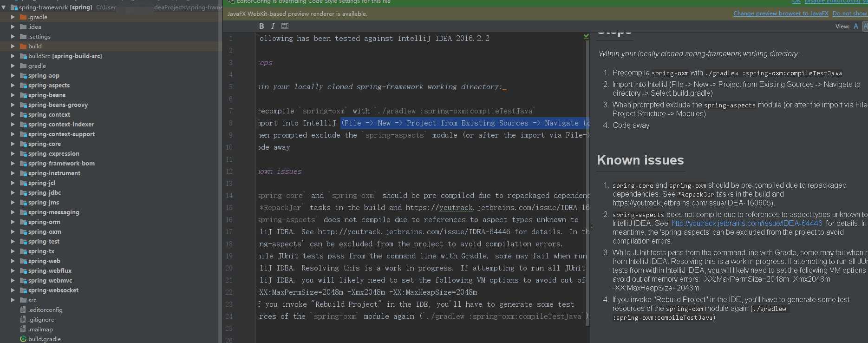868x343 pixels.
Task: Click the spring-aspects module folder icon
Action: pos(23,86)
